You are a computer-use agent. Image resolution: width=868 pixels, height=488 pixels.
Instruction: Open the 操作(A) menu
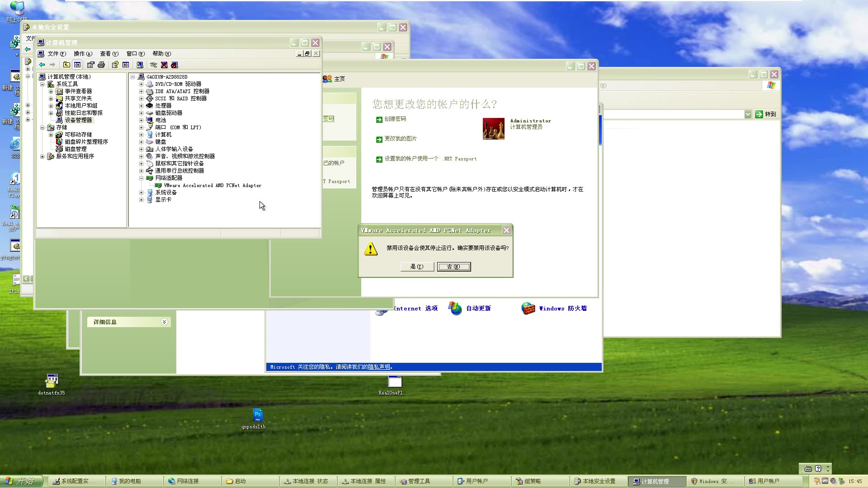tap(83, 54)
